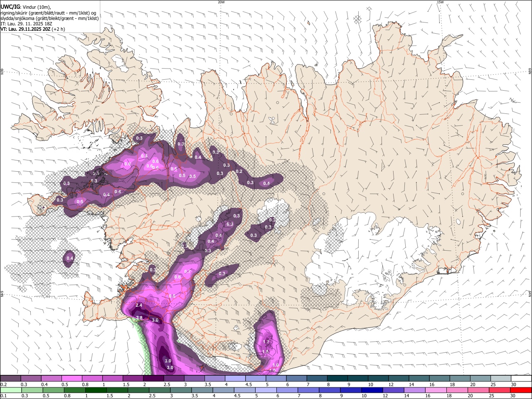Image resolution: width=532 pixels, height=399 pixels.
Task: Select the dark teal swatch labeled 8 on upper scale
Action: pos(337,379)
